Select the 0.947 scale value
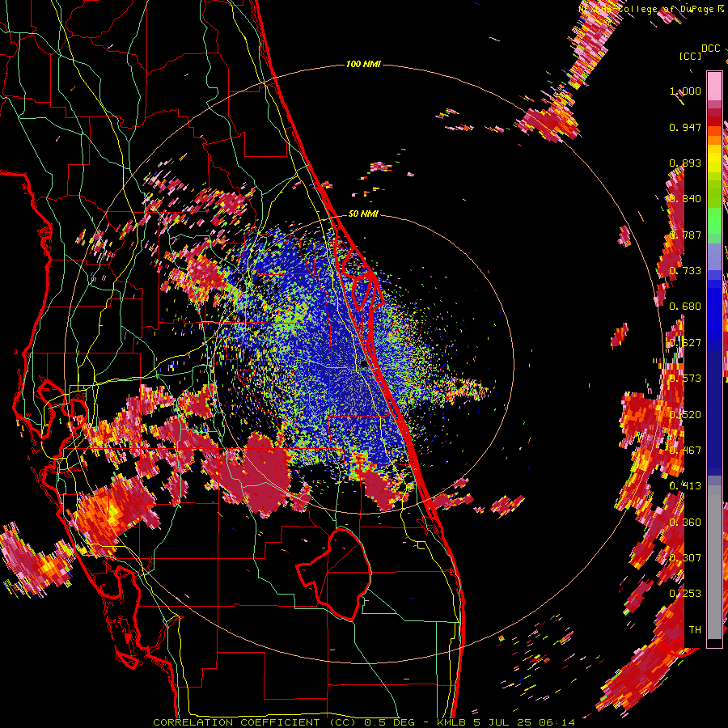 (685, 127)
